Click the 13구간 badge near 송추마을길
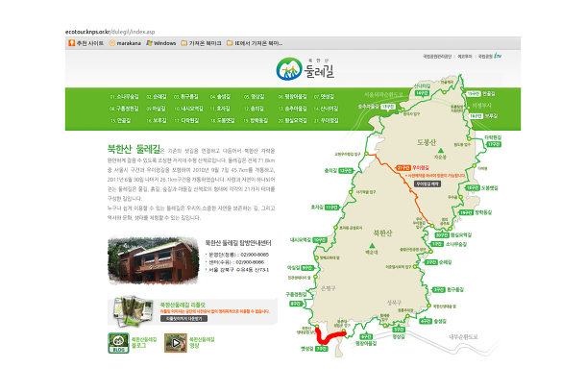Viewport: 586px width, 392px height. (x=388, y=107)
